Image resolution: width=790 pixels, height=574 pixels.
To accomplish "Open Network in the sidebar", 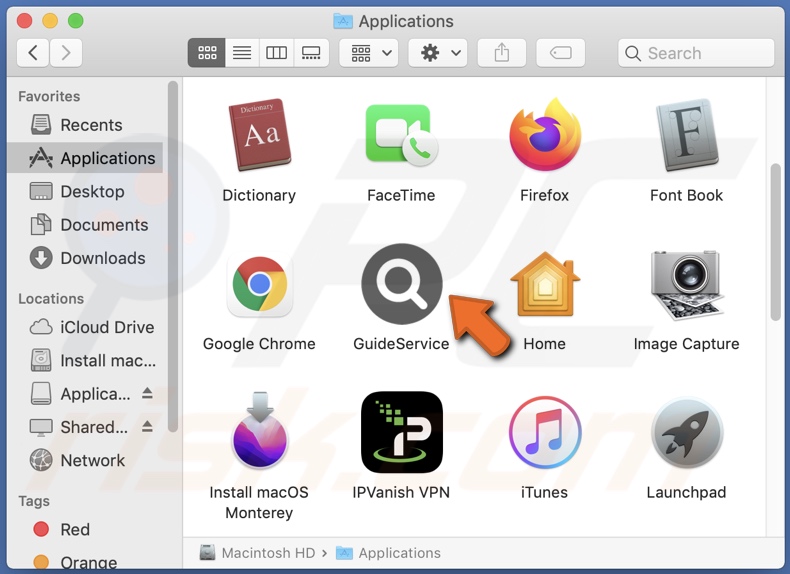I will point(86,461).
